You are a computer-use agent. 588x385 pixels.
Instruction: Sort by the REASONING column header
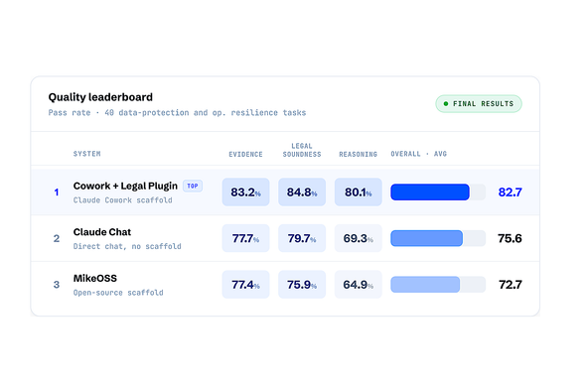pyautogui.click(x=359, y=155)
